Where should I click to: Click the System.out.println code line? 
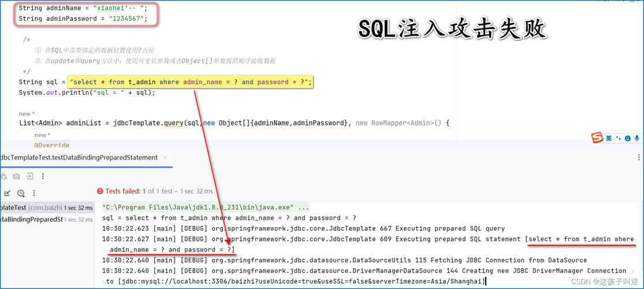click(87, 92)
